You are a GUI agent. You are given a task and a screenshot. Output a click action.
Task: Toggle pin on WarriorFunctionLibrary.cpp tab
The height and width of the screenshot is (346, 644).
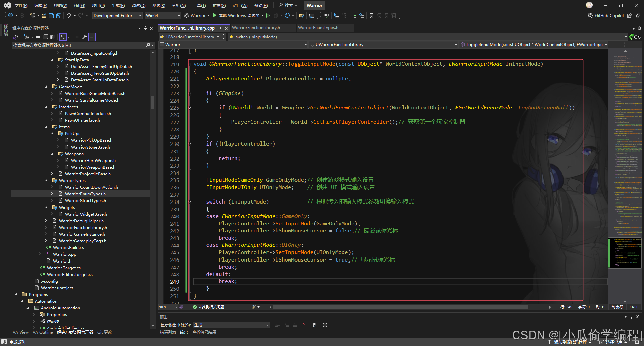tap(220, 28)
